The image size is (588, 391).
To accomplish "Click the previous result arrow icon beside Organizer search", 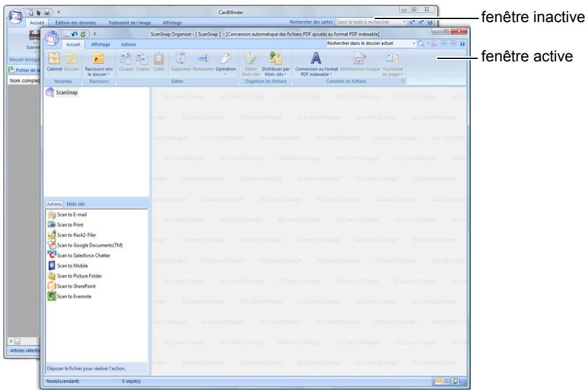I will point(444,44).
